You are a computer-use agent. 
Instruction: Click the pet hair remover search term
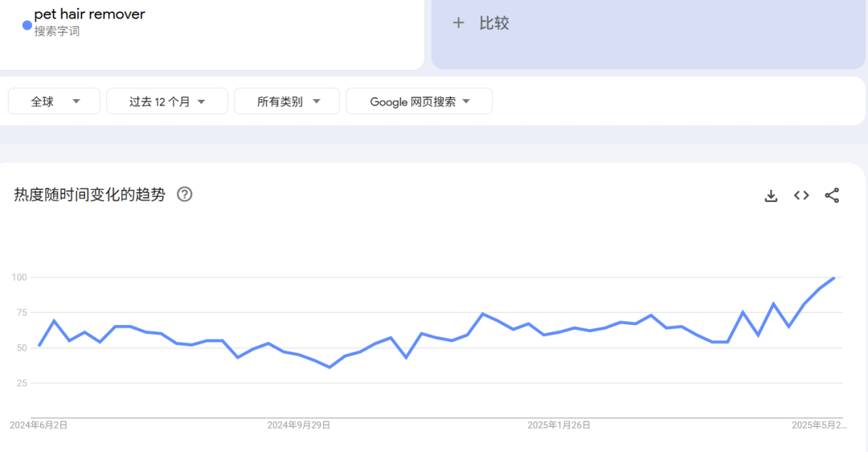89,14
